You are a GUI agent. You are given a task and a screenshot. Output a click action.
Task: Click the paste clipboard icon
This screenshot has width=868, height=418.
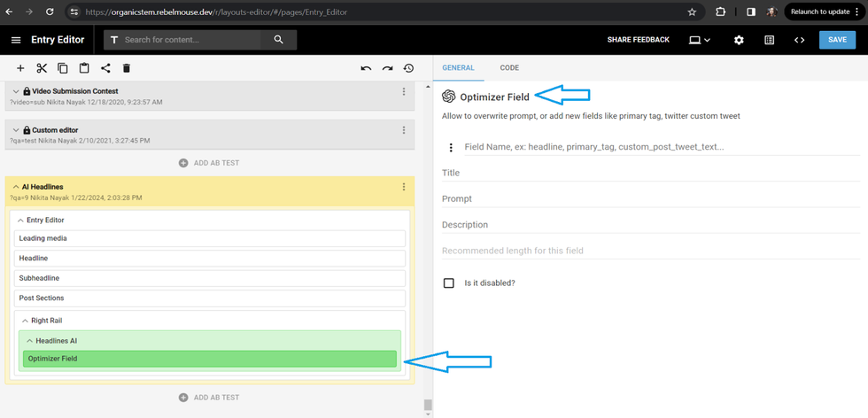84,68
